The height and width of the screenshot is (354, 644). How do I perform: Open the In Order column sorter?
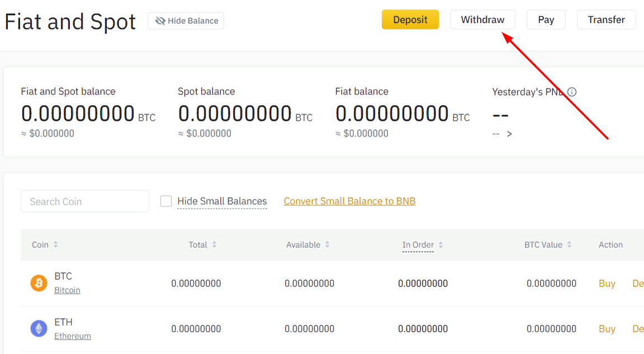tap(441, 244)
